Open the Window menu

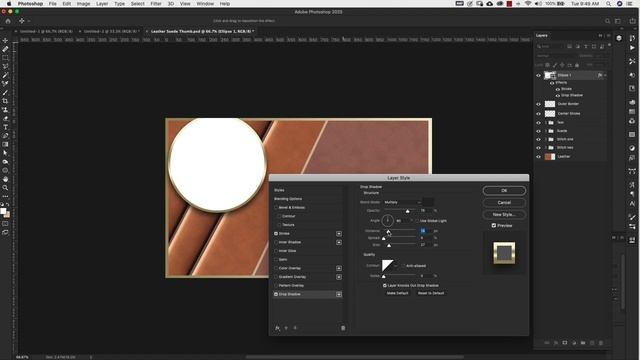point(205,4)
